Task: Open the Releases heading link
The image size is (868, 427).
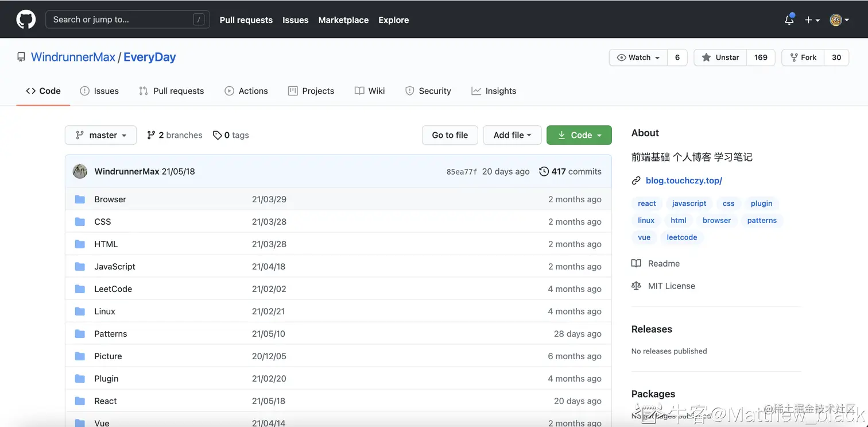Action: tap(652, 329)
